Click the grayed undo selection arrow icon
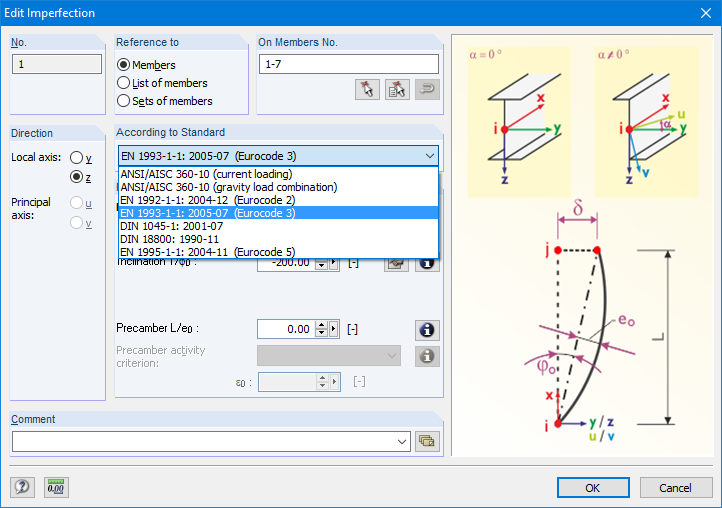722x508 pixels. coord(427,89)
